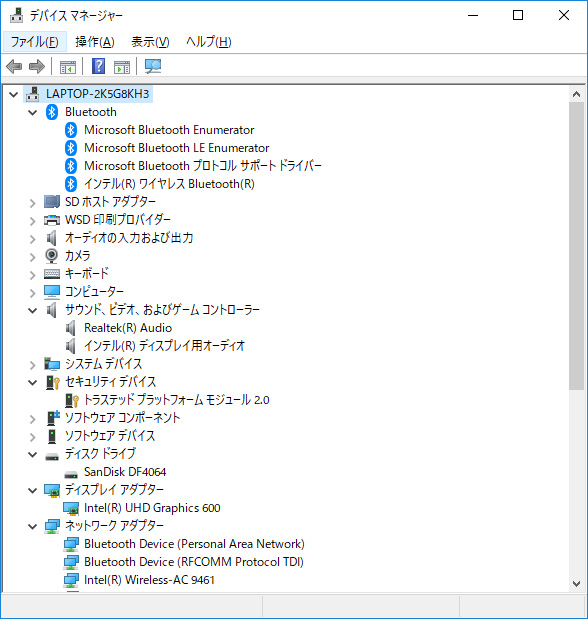Click the SD ホスト アダプター chip icon

(52, 202)
